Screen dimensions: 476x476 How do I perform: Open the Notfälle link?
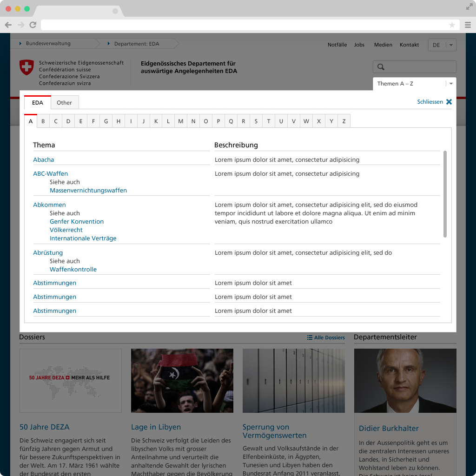(x=337, y=45)
